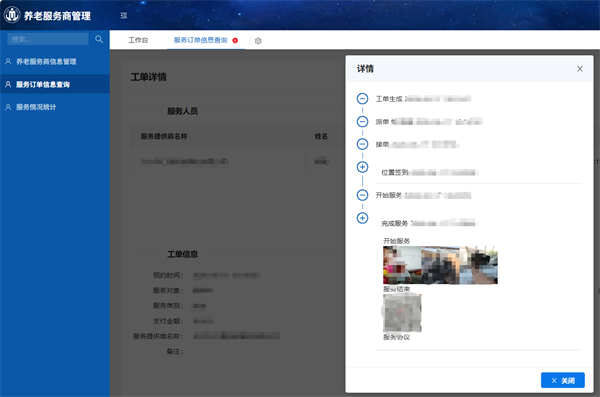
Task: Close the 详情 dialog with X icon
Action: [580, 69]
